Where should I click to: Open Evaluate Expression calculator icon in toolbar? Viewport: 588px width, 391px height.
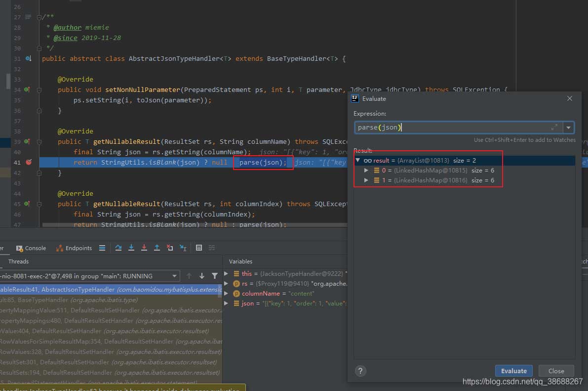coord(199,248)
